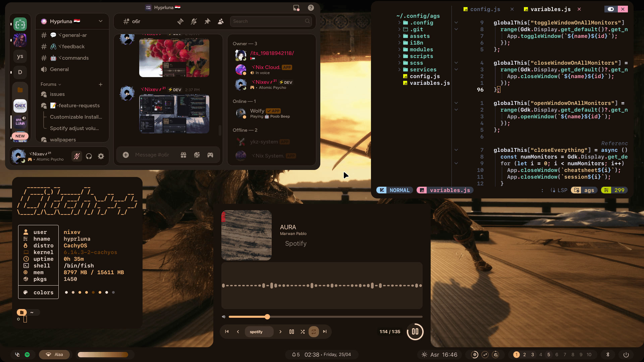Toggle shuffle in the media player

303,332
